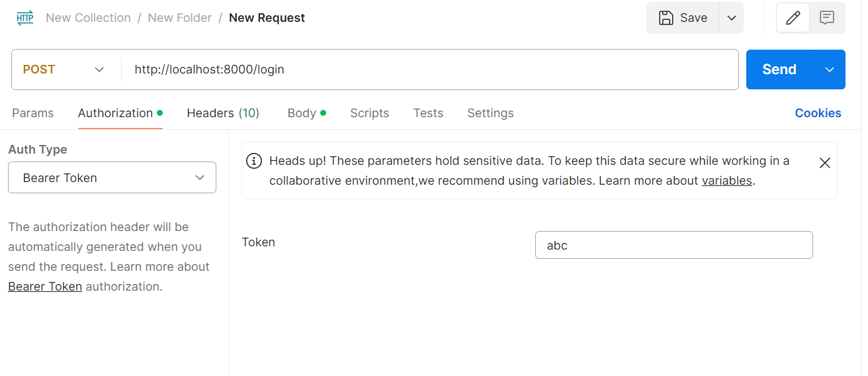Select the Tests tab

(x=428, y=113)
